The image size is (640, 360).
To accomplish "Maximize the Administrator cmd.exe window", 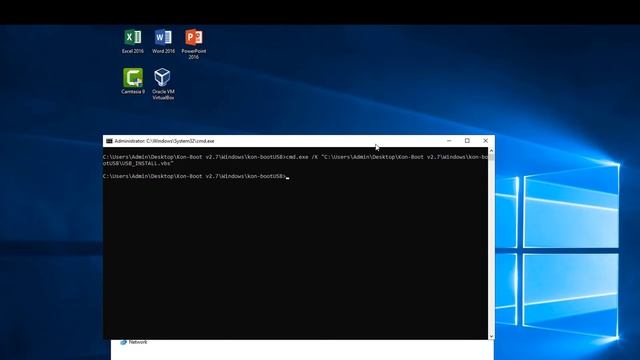I will 467,141.
